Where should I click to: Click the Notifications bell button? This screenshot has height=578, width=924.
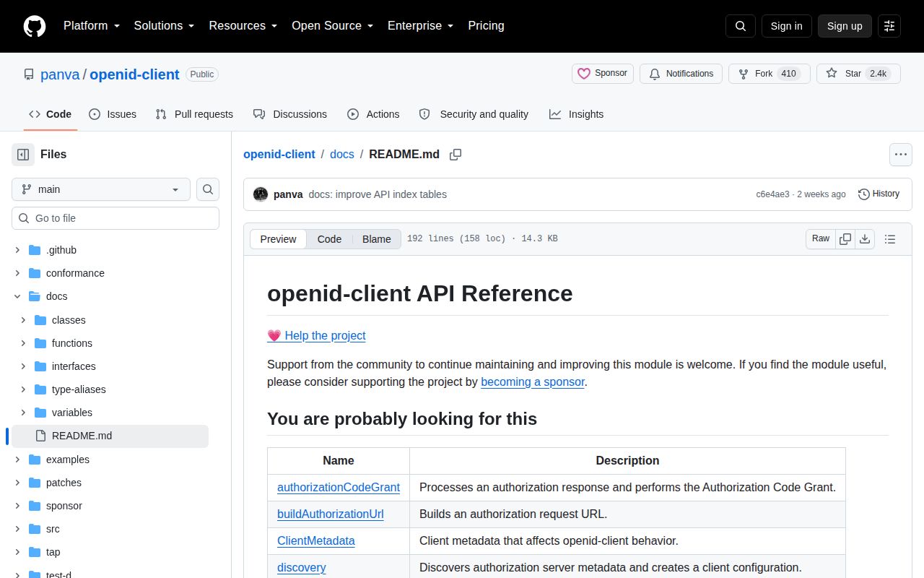tap(681, 74)
